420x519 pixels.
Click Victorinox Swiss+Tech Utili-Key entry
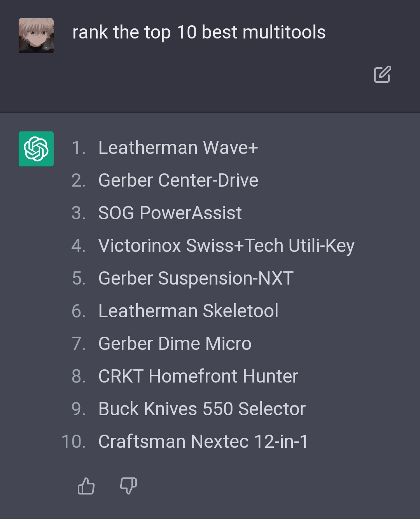[x=226, y=246]
